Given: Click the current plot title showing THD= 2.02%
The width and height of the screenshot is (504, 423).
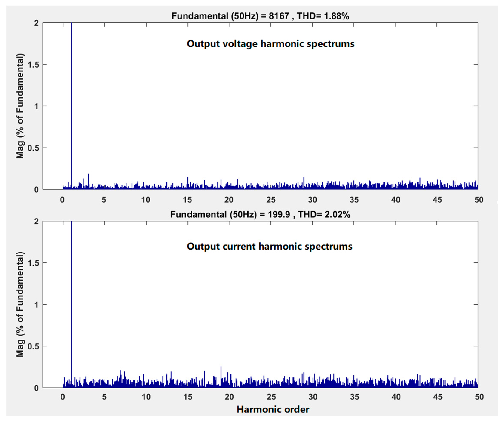Looking at the screenshot, I should pos(260,214).
